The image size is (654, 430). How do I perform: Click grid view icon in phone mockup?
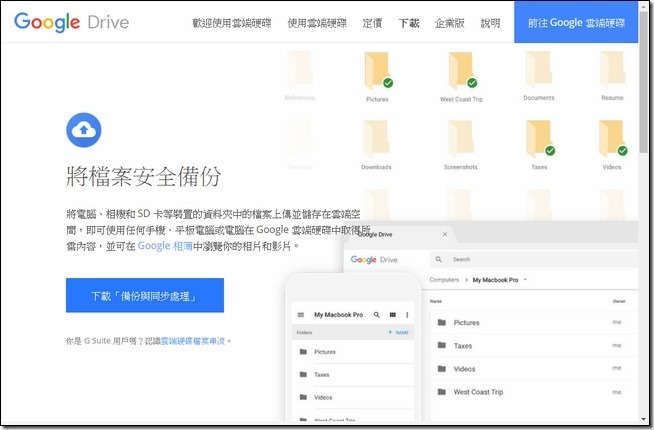point(392,315)
